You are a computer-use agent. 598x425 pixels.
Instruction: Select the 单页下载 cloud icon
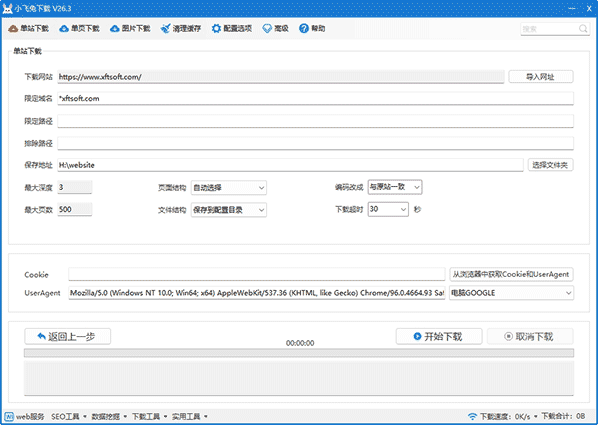[x=64, y=29]
